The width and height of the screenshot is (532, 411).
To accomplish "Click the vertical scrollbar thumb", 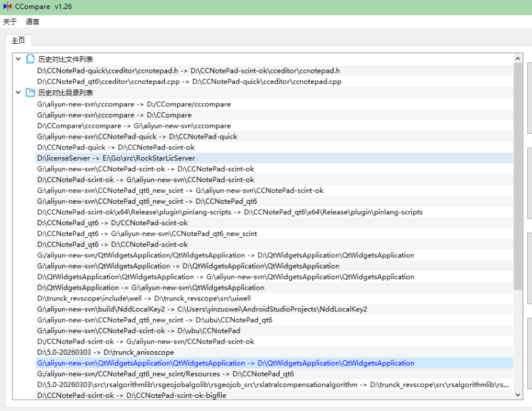I will tap(518, 176).
